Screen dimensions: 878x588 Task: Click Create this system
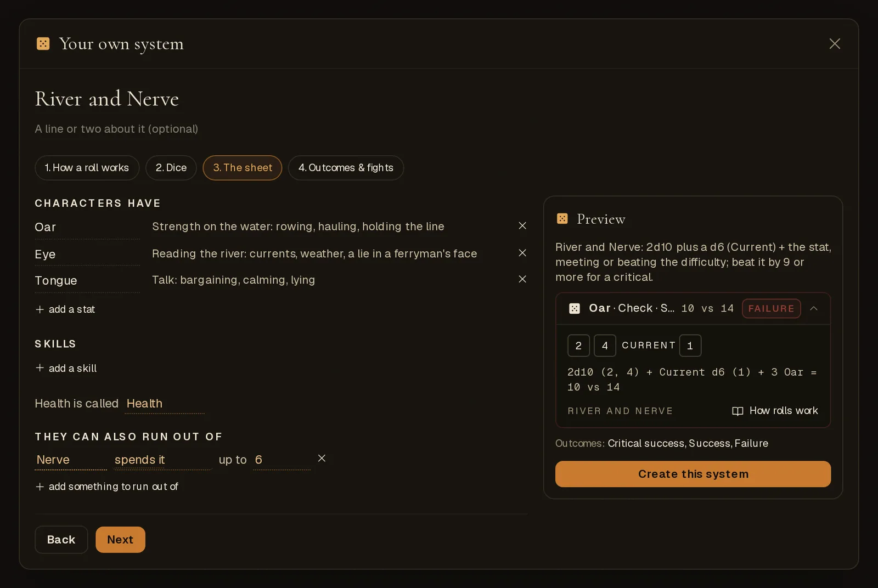pos(693,474)
